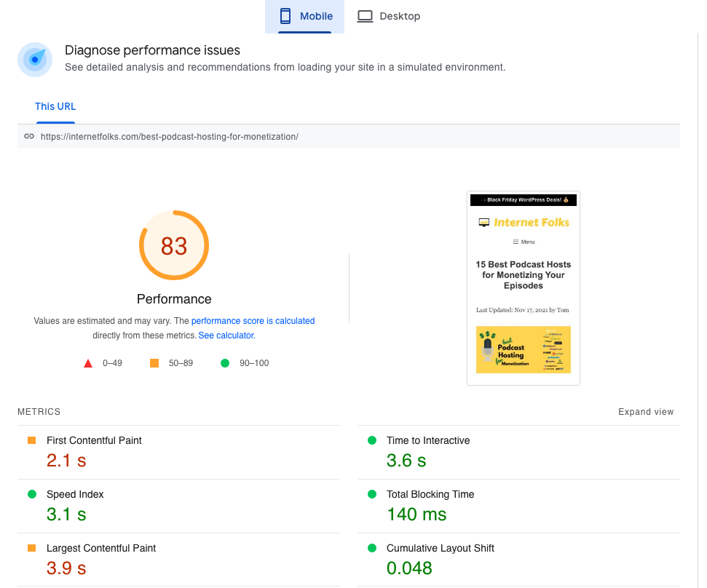Click the green circle 90–100 legend icon
The image size is (707, 588).
(x=225, y=363)
